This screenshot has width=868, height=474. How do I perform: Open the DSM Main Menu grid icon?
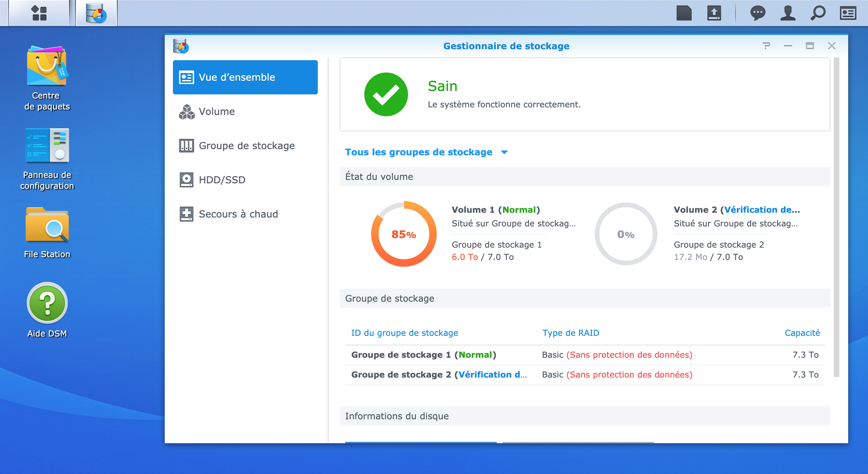tap(39, 13)
